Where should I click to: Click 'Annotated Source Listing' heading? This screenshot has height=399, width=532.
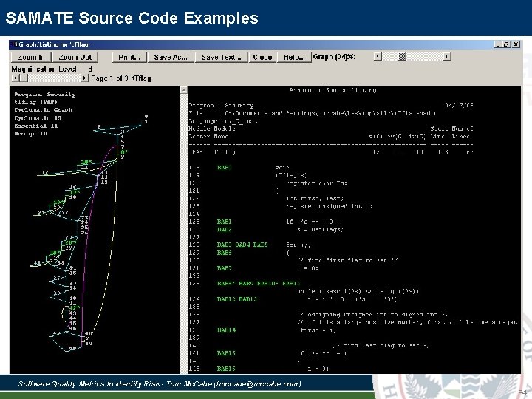point(332,90)
